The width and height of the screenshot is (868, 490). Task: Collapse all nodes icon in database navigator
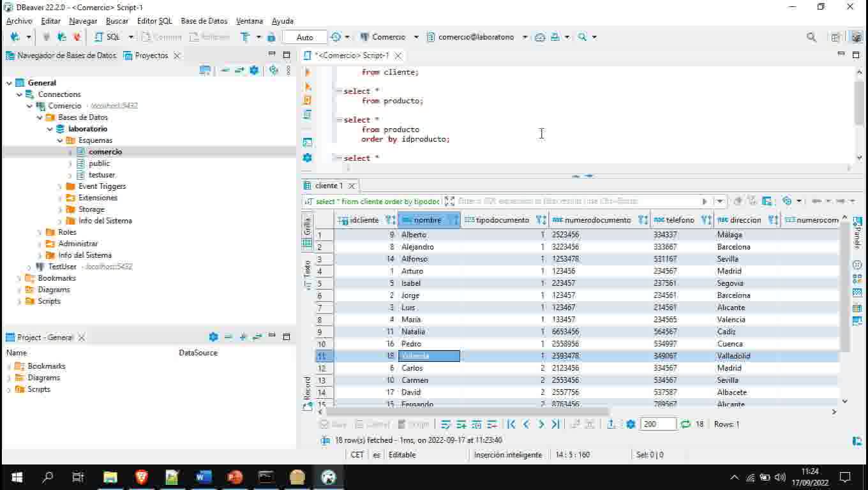tap(225, 70)
